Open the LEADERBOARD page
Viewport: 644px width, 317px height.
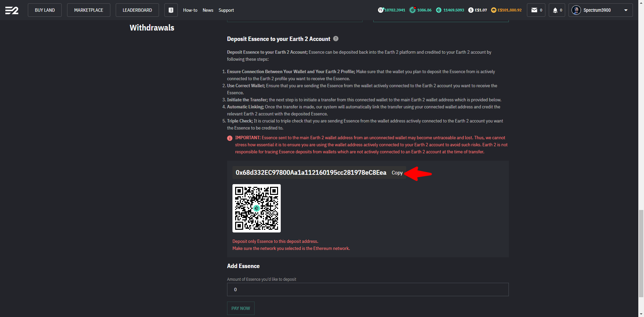point(137,10)
